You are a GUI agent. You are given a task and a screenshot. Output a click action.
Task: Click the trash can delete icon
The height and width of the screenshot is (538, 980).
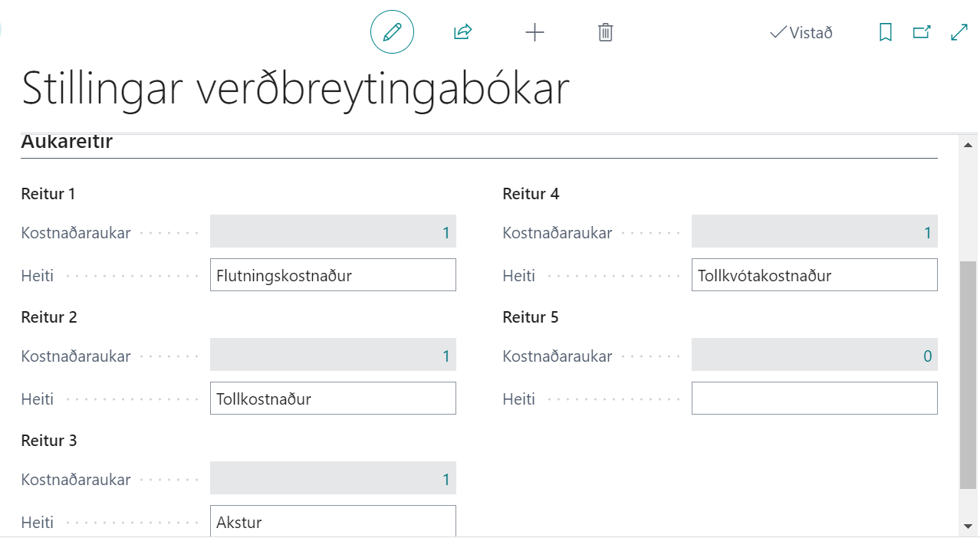(x=606, y=32)
